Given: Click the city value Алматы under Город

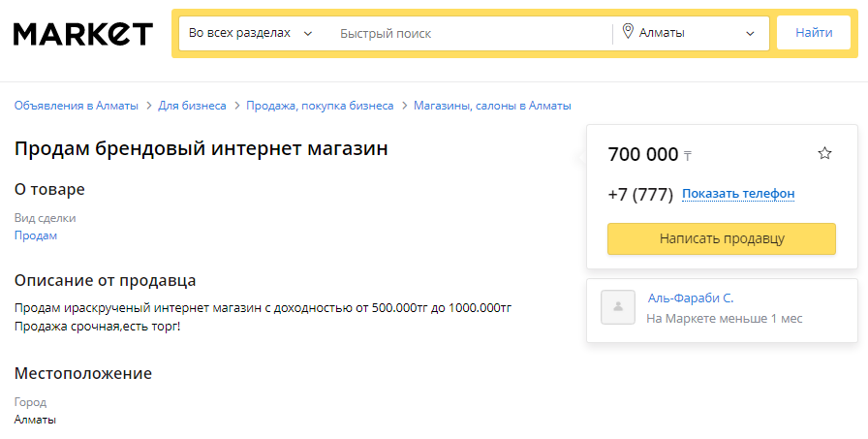Looking at the screenshot, I should click(35, 420).
